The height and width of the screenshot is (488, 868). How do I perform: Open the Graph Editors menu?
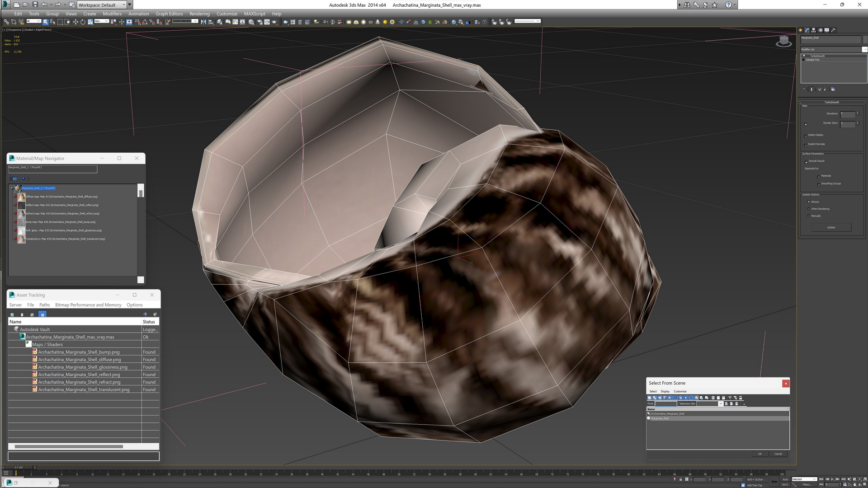tap(169, 14)
